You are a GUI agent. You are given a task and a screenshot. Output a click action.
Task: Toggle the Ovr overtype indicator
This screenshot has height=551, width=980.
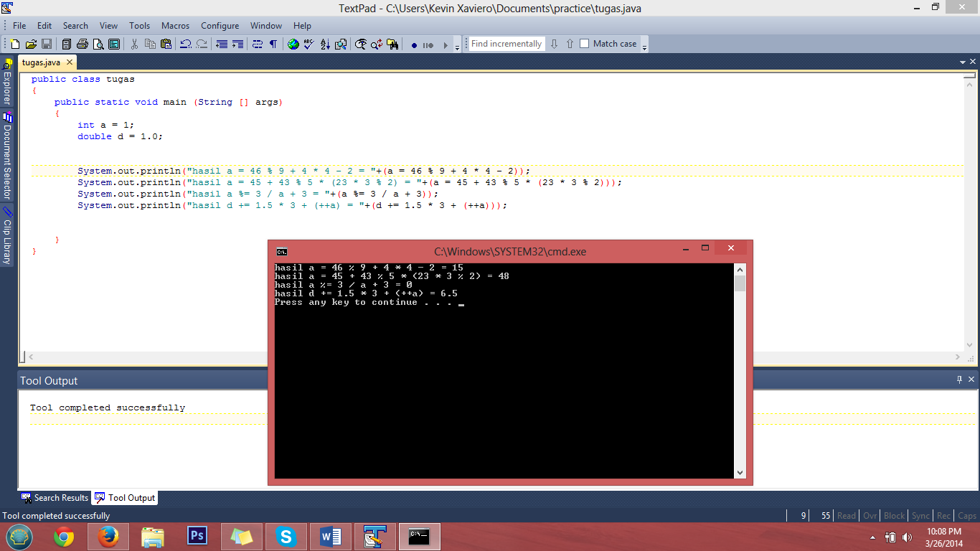point(870,516)
